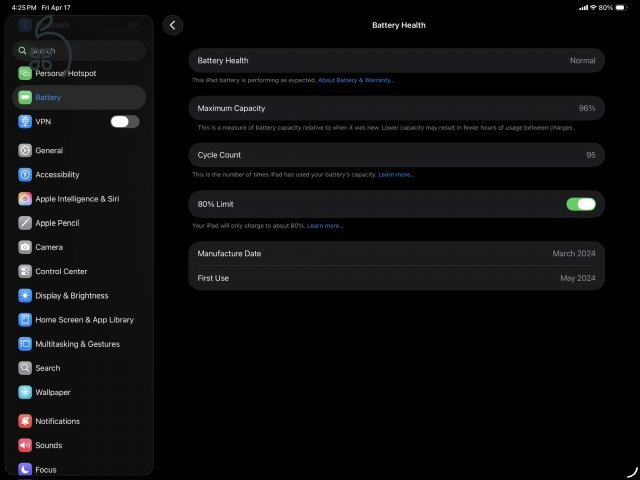The width and height of the screenshot is (640, 480).
Task: Click May 2024 value
Action: point(578,278)
